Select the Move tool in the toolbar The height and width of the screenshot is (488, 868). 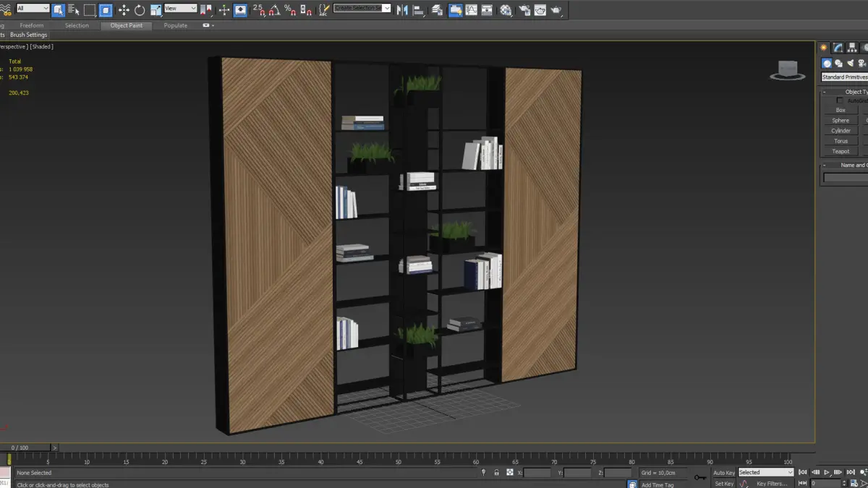[x=124, y=10]
